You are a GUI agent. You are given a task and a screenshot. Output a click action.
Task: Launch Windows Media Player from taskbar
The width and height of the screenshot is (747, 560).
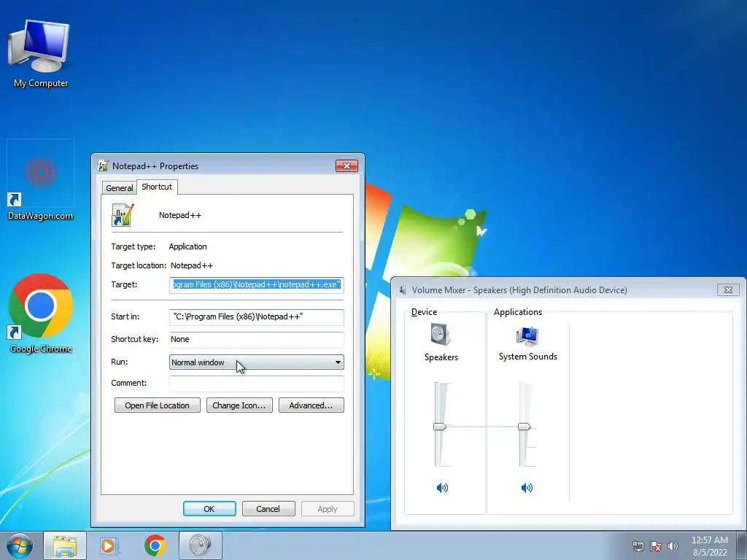pos(109,545)
